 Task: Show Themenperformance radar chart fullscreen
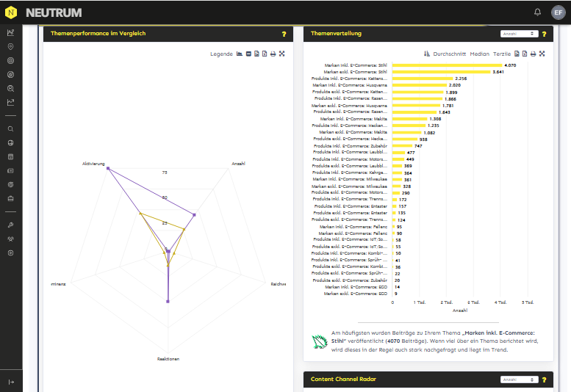(282, 54)
